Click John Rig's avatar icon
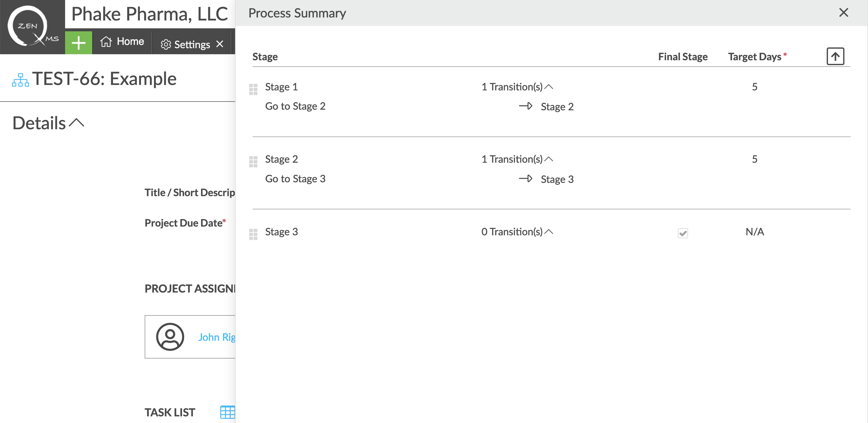The image size is (868, 423). (170, 337)
